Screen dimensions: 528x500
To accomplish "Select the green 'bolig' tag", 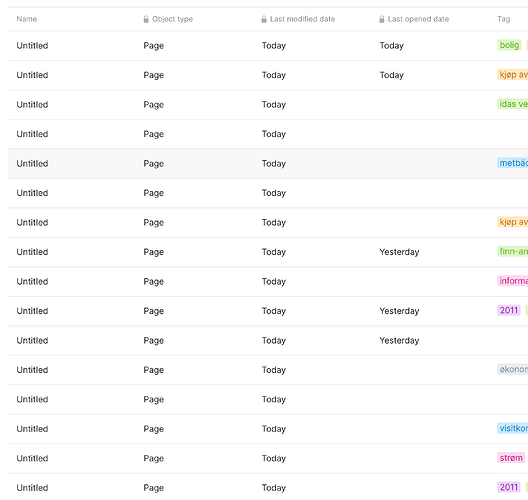I will click(509, 45).
